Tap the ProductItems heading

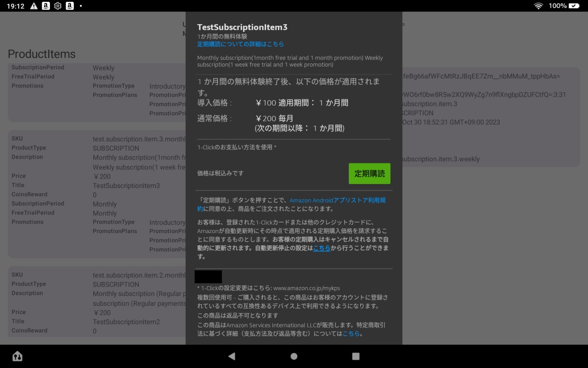42,54
